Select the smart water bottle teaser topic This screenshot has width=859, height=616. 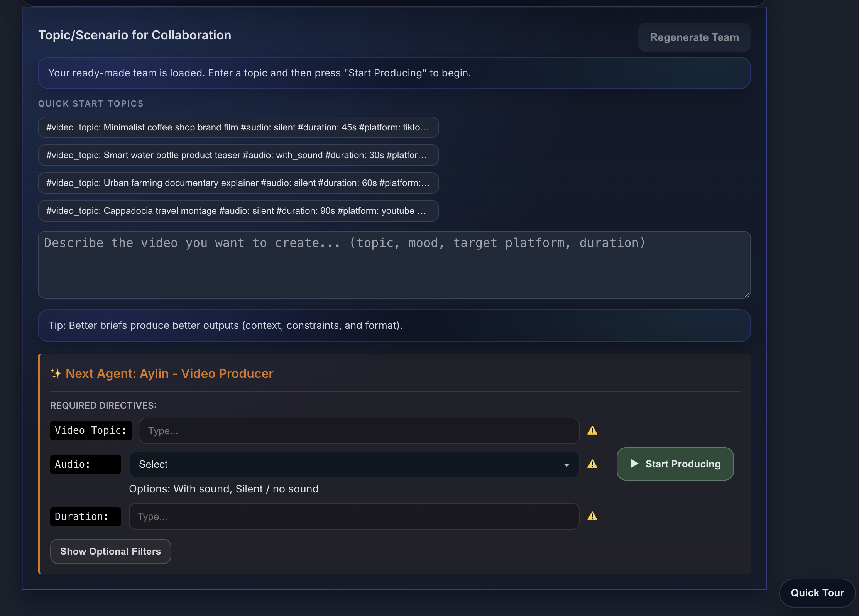pyautogui.click(x=238, y=155)
